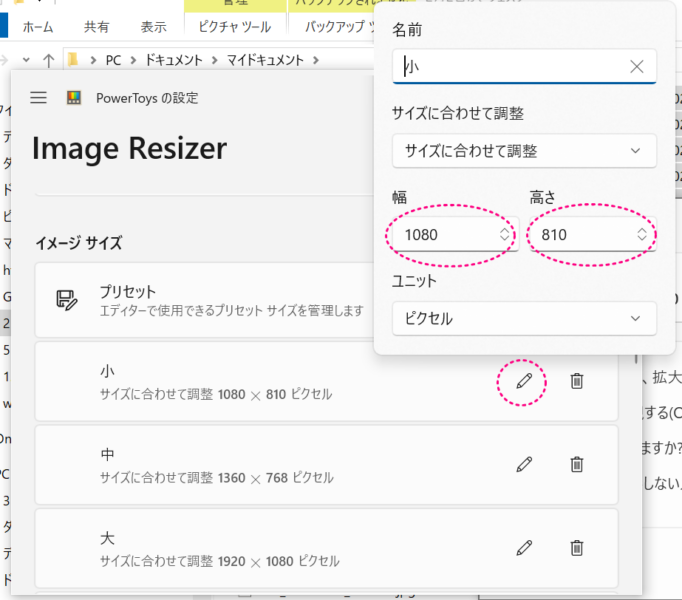The image size is (682, 600).
Task: Click the ユニット label in flyout
Action: [x=414, y=281]
